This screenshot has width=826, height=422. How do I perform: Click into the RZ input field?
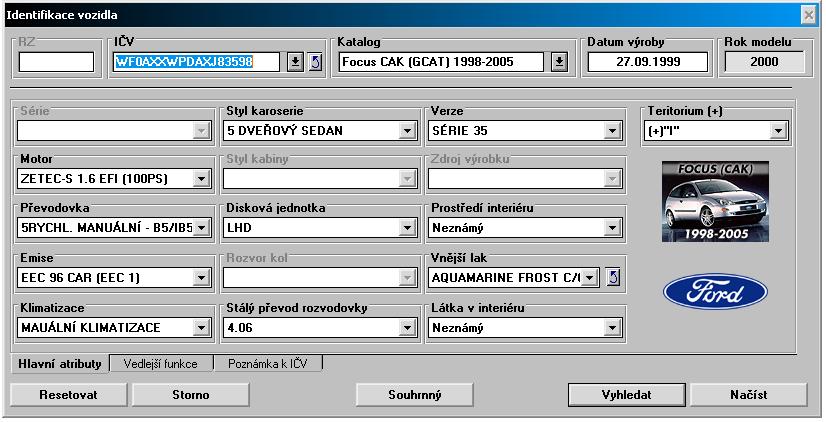pos(56,62)
